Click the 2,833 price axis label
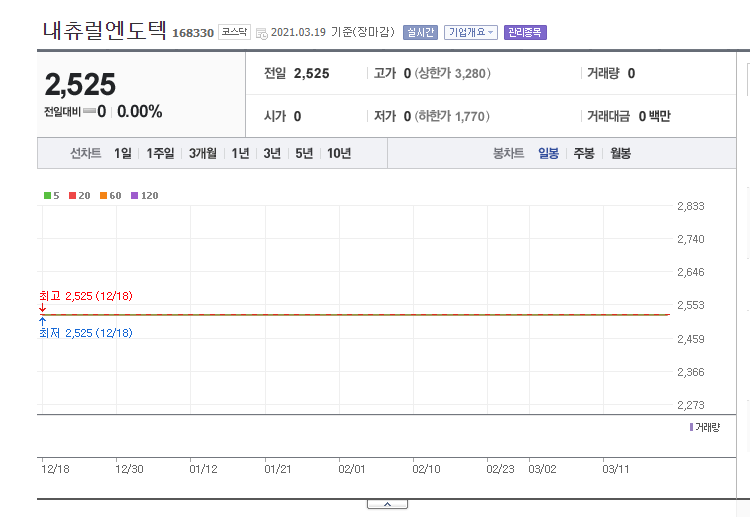 click(x=691, y=206)
